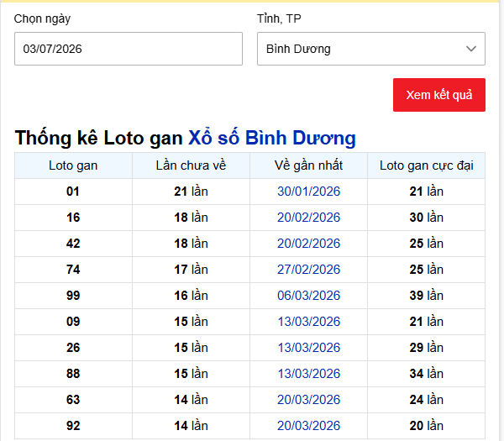The width and height of the screenshot is (504, 441).
Task: Click the Loto gan column header
Action: (73, 165)
